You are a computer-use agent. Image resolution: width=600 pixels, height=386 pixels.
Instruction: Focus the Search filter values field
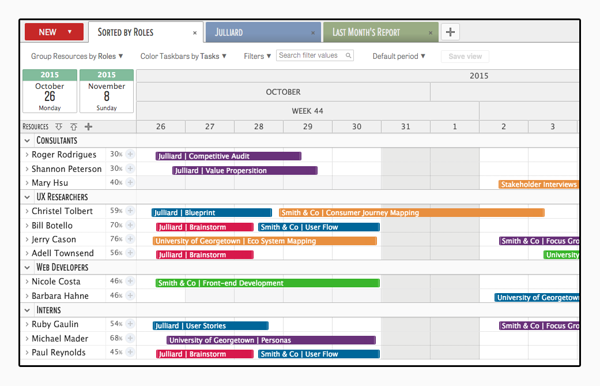tap(315, 55)
